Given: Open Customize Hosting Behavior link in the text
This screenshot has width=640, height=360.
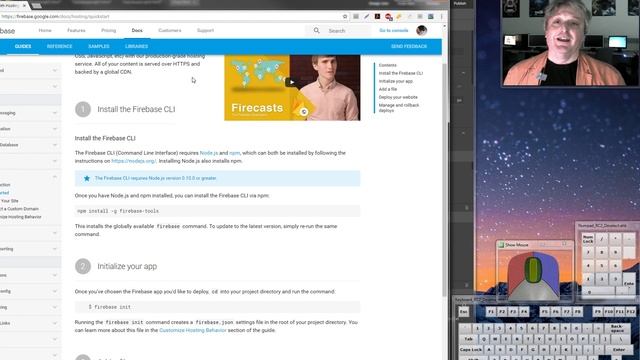Looking at the screenshot, I should (x=193, y=330).
